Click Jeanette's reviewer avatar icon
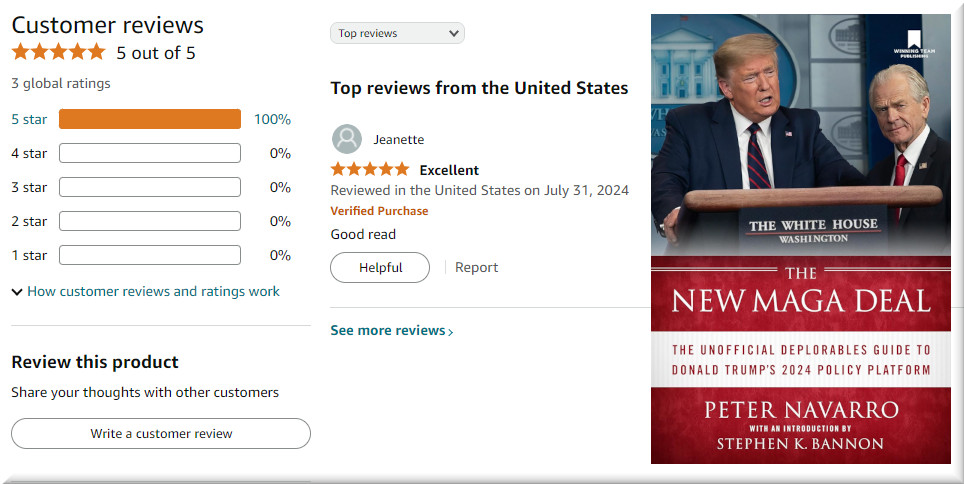964x484 pixels. (x=347, y=139)
